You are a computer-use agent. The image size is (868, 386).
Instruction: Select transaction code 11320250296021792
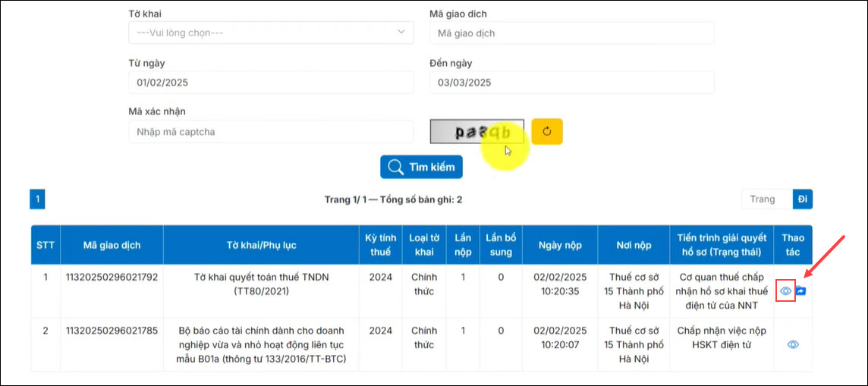coord(112,277)
